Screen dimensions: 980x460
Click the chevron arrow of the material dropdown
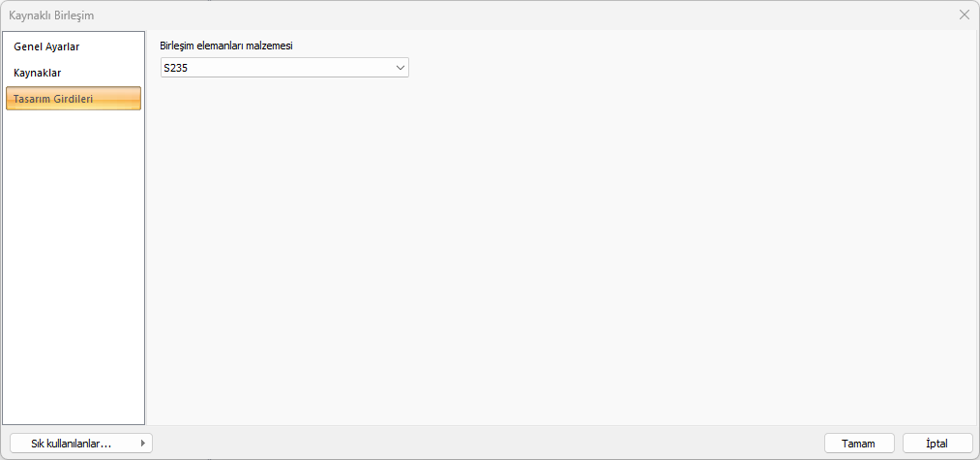click(x=401, y=68)
